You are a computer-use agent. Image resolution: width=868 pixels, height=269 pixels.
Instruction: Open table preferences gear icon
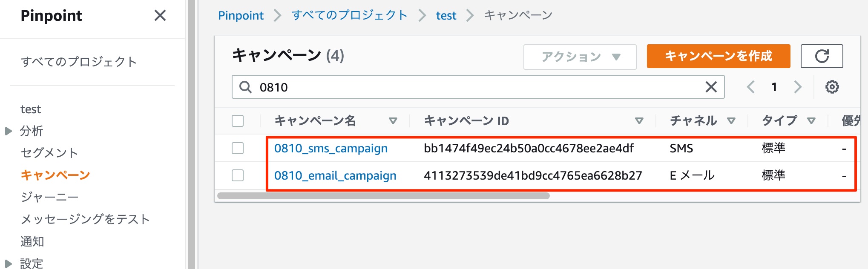(832, 87)
